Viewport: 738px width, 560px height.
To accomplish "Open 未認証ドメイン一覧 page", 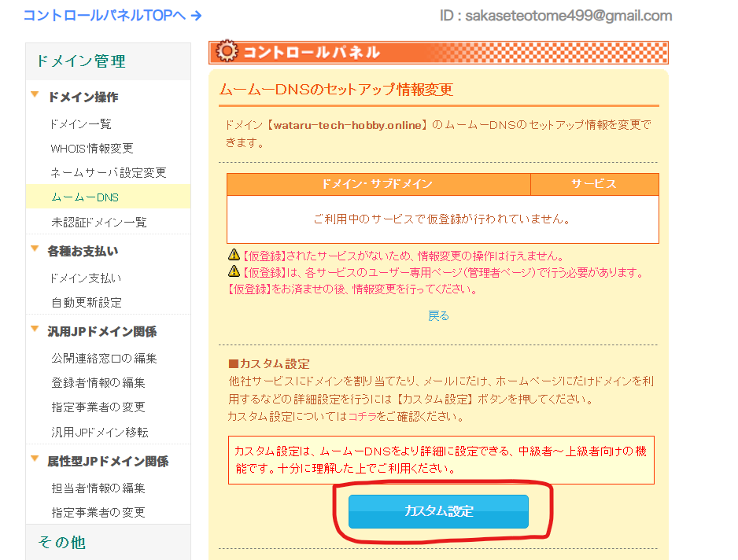I will pyautogui.click(x=98, y=223).
